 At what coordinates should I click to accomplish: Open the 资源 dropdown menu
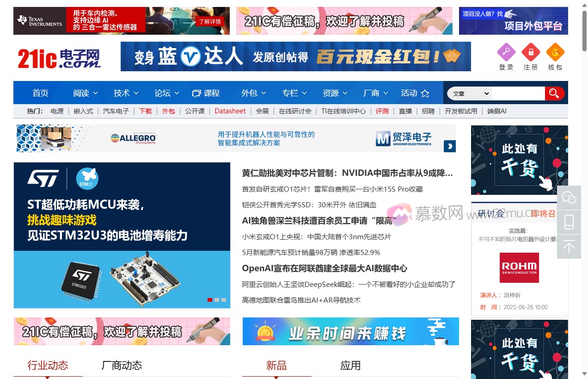pyautogui.click(x=335, y=93)
